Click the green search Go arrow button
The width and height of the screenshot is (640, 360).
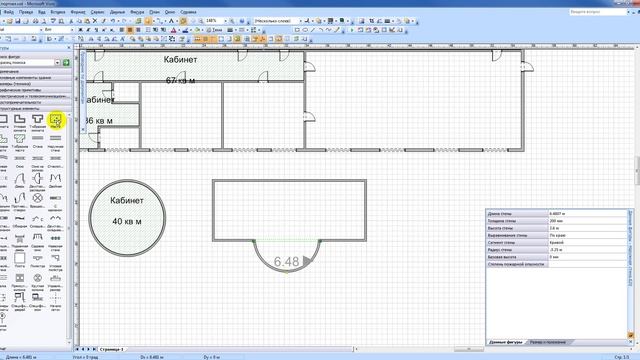pyautogui.click(x=66, y=62)
